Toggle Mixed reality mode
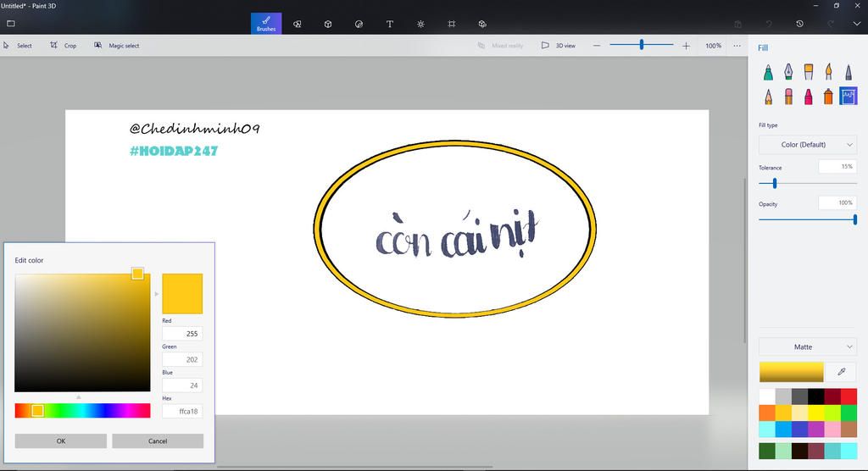This screenshot has width=868, height=471. (x=500, y=46)
